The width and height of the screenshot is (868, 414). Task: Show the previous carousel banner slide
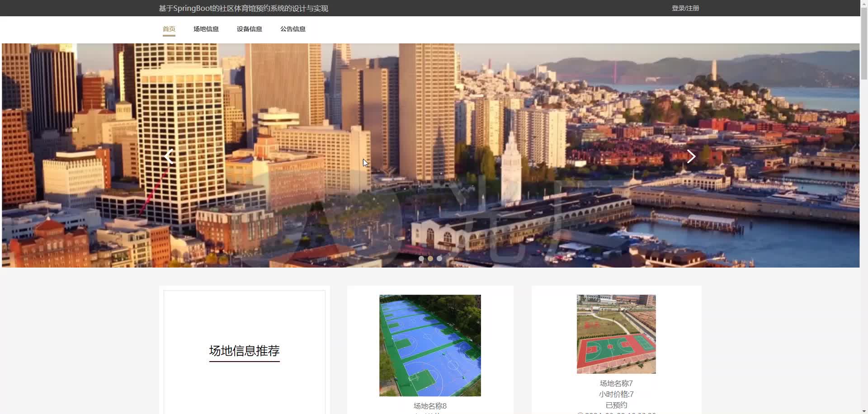[x=169, y=156]
